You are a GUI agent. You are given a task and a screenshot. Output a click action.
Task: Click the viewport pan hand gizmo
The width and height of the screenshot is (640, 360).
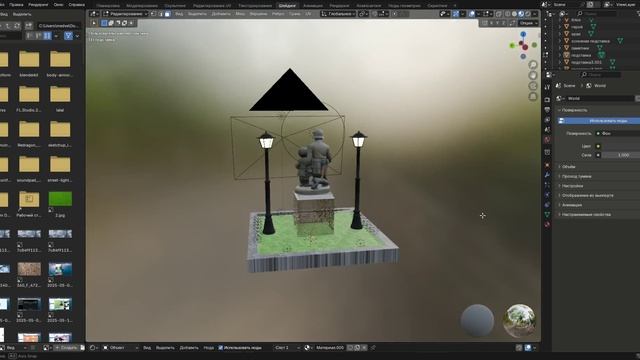[x=533, y=76]
